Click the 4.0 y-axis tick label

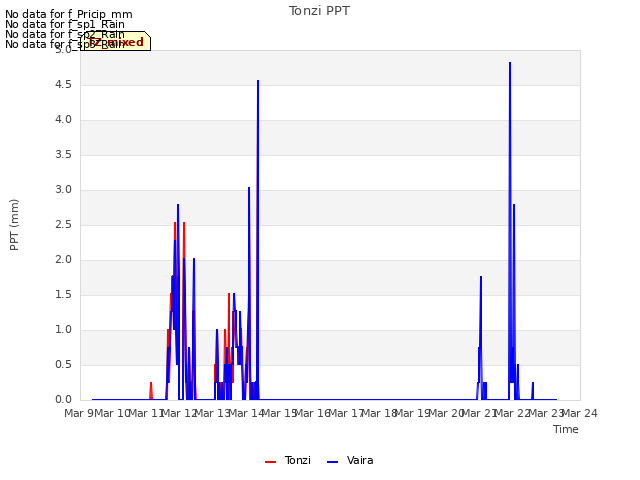point(63,120)
